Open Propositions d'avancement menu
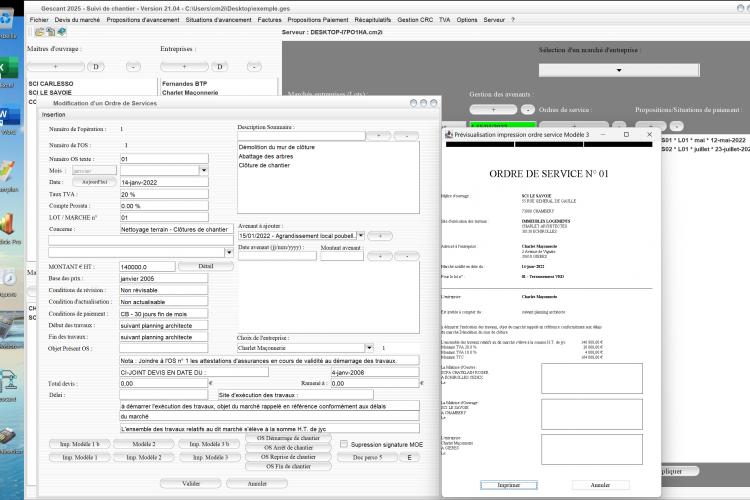Screen dimensions: 750x500 click(143, 20)
